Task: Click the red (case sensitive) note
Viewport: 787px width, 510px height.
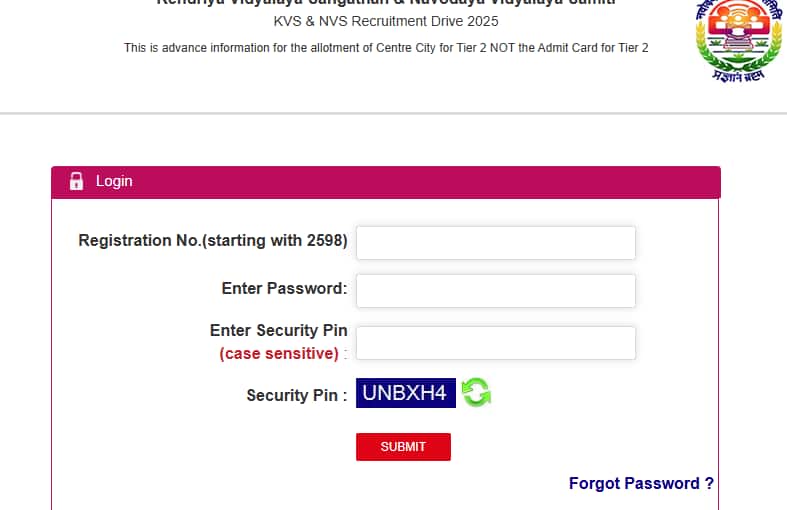Action: click(x=279, y=353)
